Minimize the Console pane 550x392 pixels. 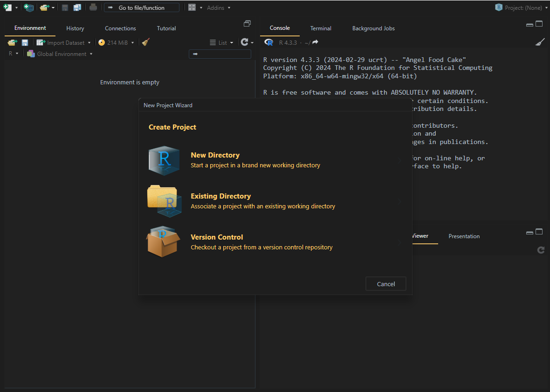[x=529, y=25]
